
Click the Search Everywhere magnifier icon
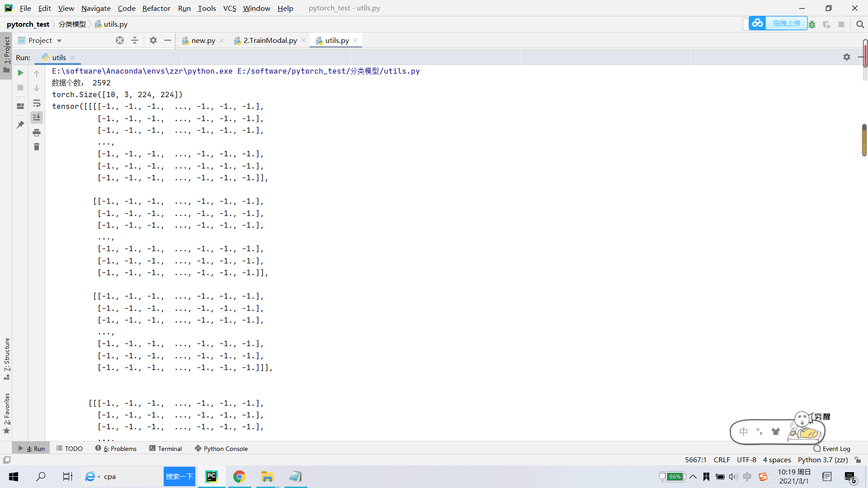(860, 24)
